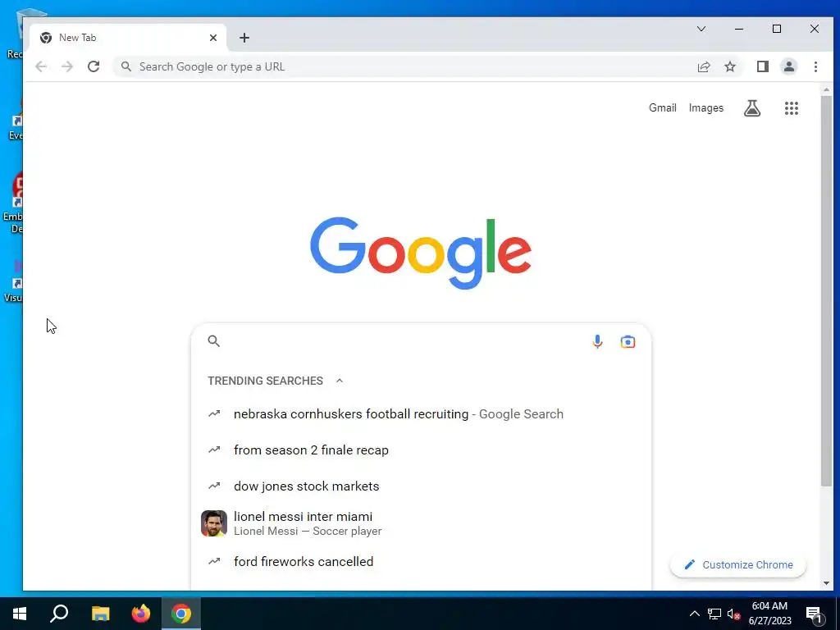Select ford fireworks cancelled suggestion

click(421, 561)
